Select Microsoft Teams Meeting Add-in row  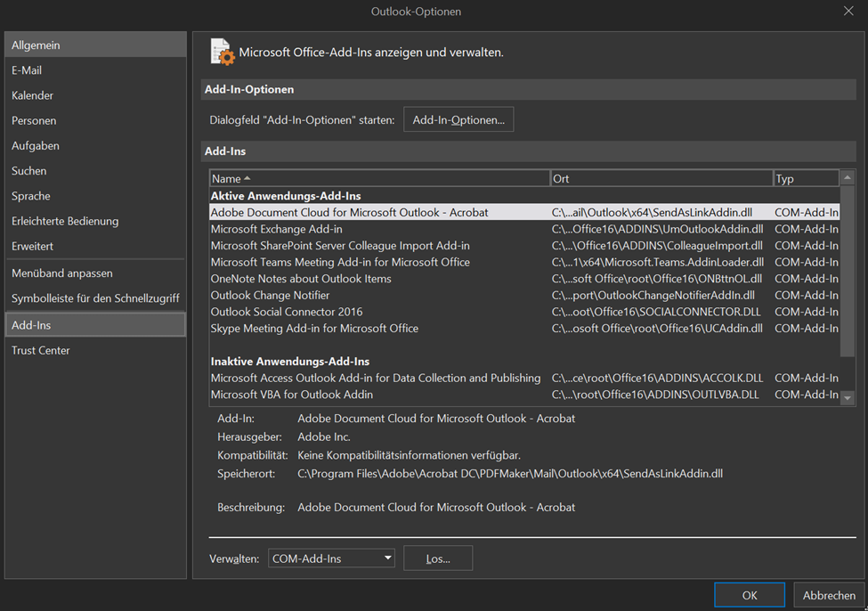click(x=340, y=263)
